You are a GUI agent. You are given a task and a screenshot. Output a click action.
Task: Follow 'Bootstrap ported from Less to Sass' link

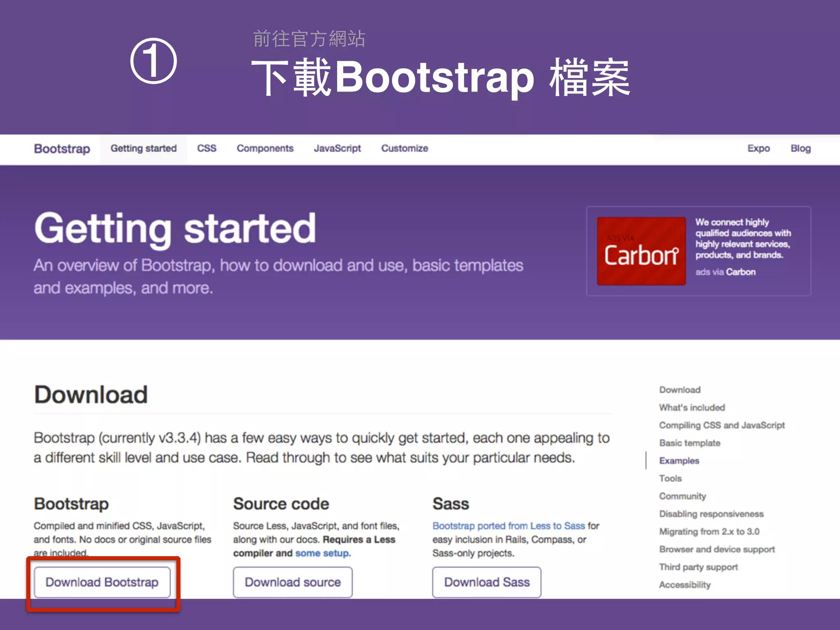[509, 526]
